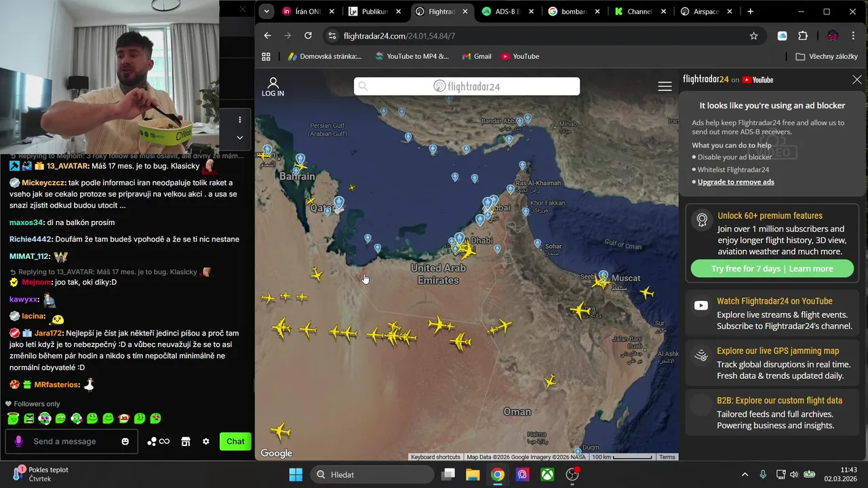868x488 pixels.
Task: Click the green Chat send button
Action: [x=235, y=441]
